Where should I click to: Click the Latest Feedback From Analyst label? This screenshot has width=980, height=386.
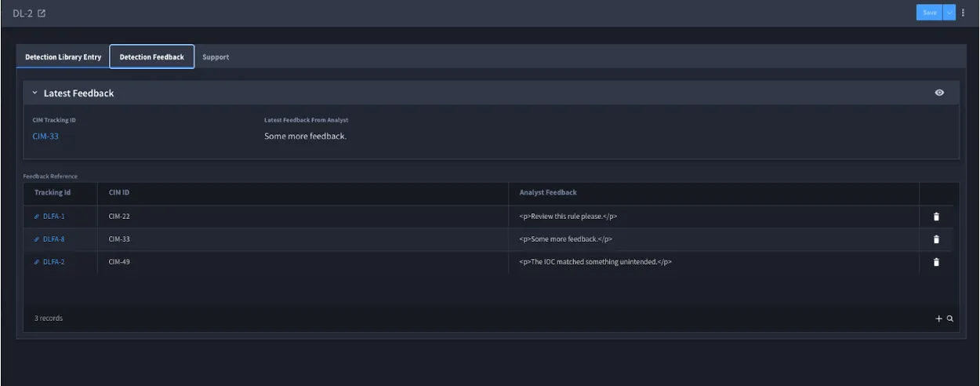point(307,119)
